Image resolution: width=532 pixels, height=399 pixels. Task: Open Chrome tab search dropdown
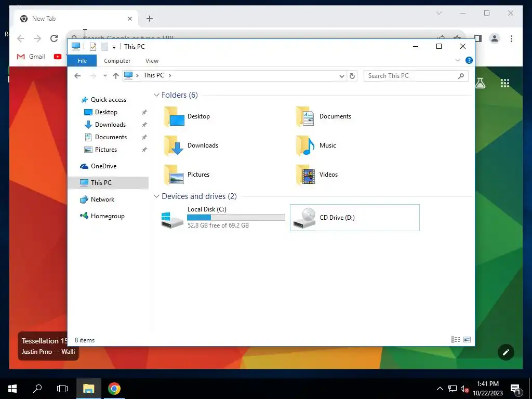(x=439, y=13)
